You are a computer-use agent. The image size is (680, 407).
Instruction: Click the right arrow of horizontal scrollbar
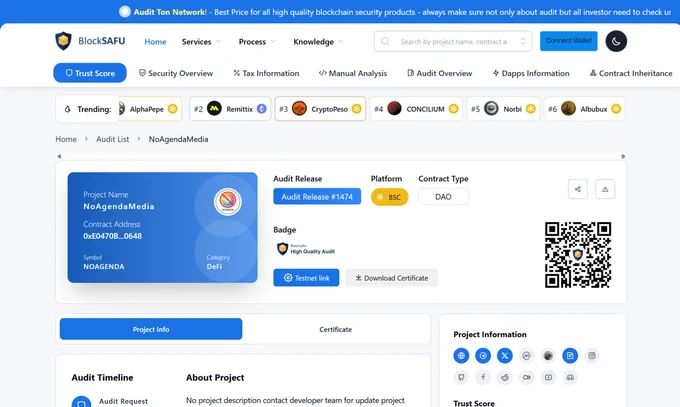click(x=623, y=156)
